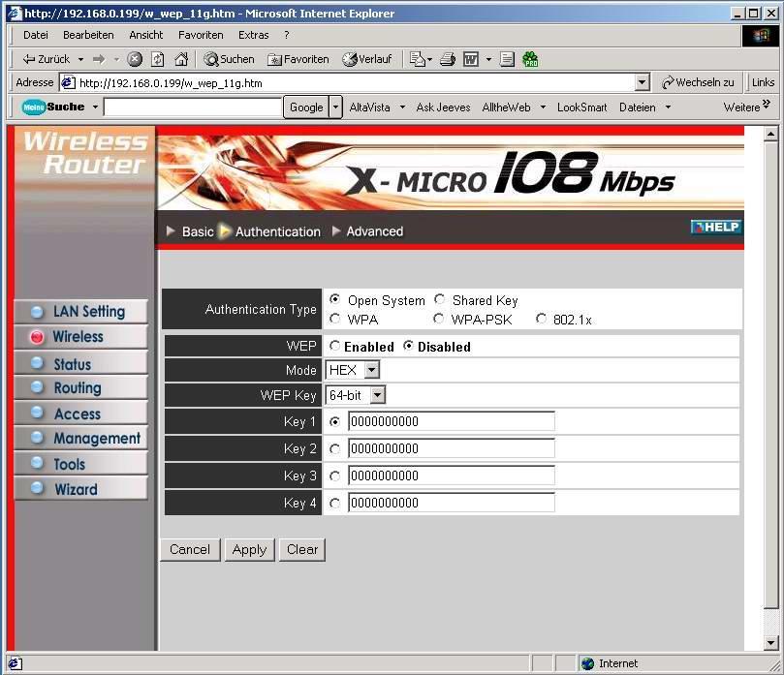Select the WPA authentication radio

pyautogui.click(x=335, y=319)
